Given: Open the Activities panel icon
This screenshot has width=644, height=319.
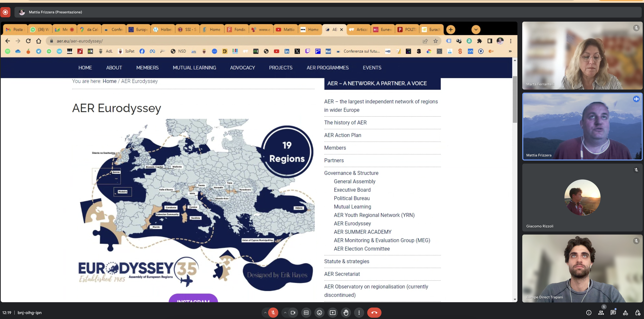Looking at the screenshot, I should pos(625,313).
